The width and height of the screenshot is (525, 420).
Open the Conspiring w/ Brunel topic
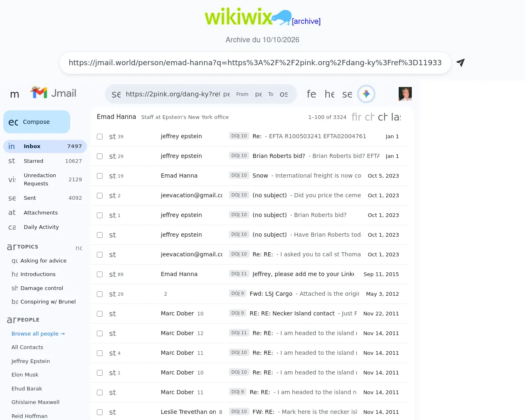(48, 302)
